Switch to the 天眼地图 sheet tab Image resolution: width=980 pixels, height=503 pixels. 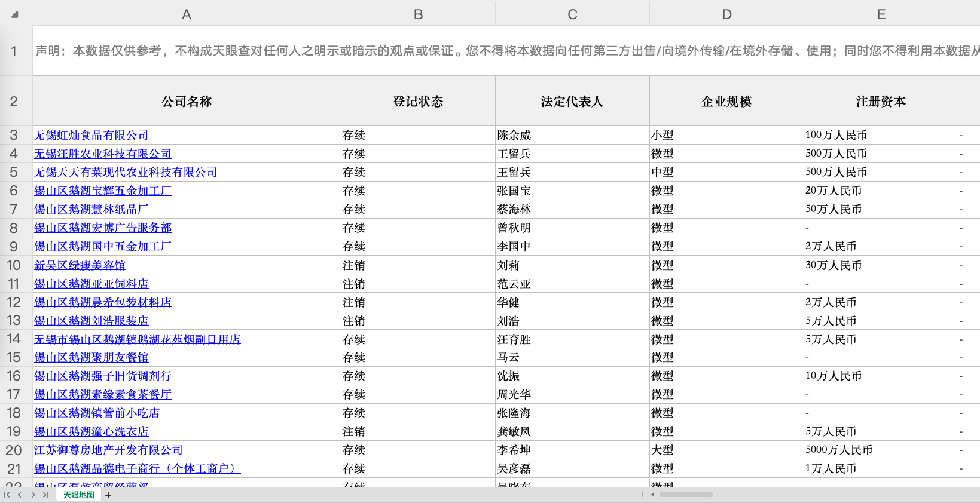79,495
